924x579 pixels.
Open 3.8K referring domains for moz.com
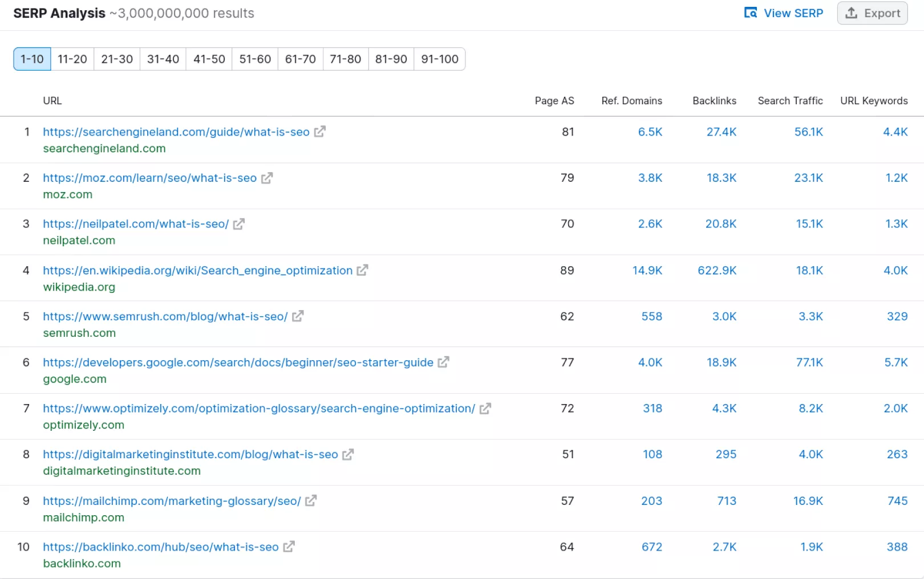point(650,178)
